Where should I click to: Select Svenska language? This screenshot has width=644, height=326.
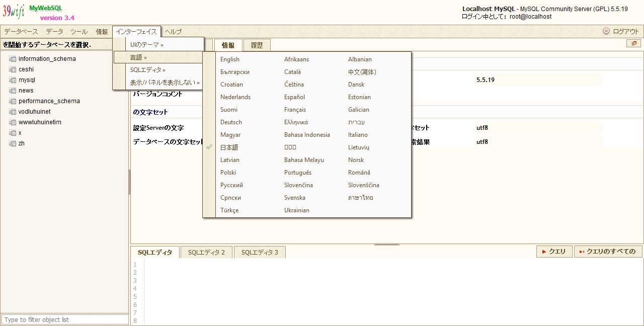(295, 198)
